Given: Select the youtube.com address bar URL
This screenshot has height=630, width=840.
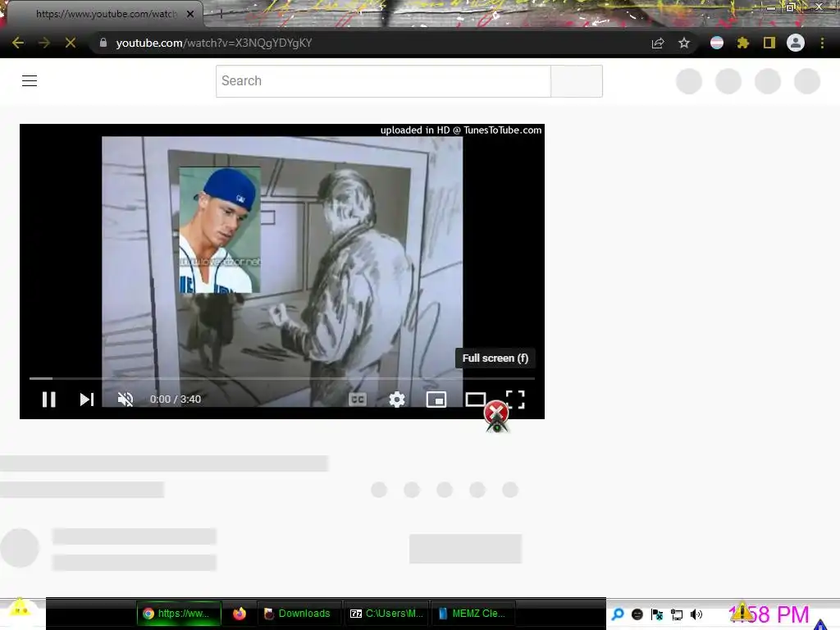Looking at the screenshot, I should 214,43.
